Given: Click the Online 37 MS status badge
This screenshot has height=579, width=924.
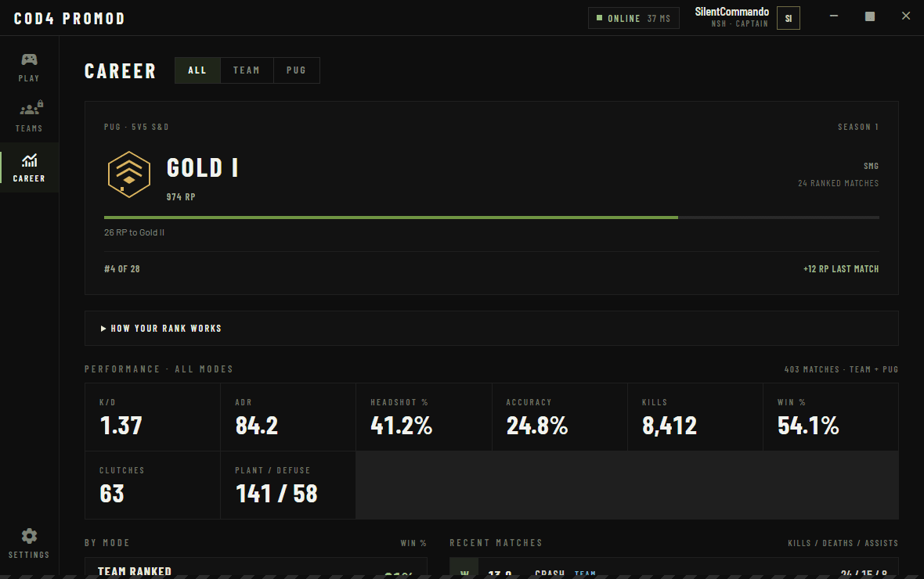Looking at the screenshot, I should click(633, 18).
